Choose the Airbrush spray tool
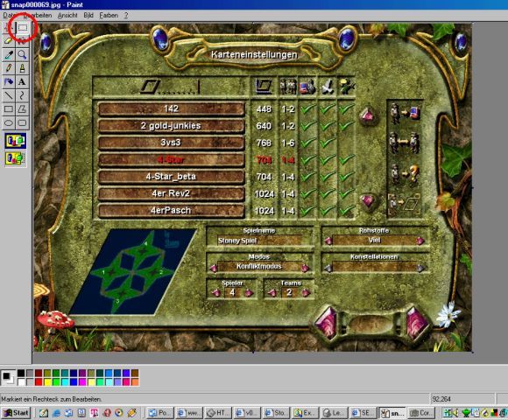508x420 pixels. [x=9, y=82]
